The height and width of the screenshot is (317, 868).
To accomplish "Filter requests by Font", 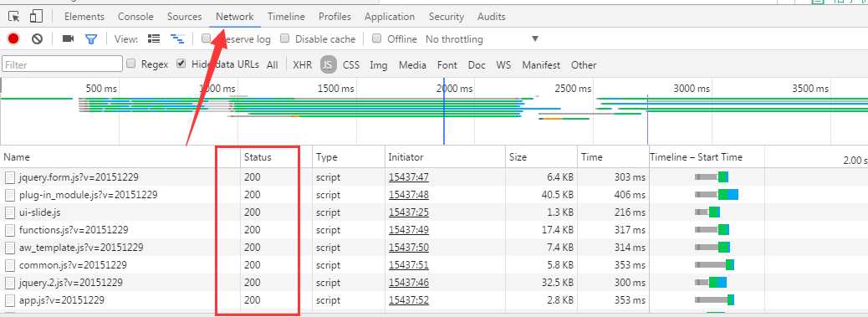I will tap(447, 64).
